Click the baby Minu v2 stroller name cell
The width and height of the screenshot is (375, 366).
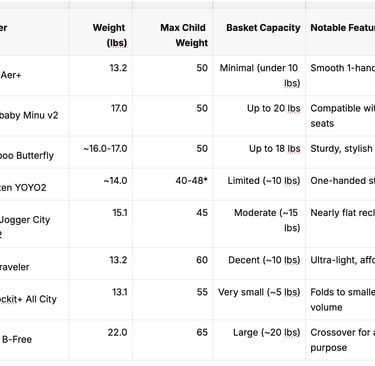[35, 116]
